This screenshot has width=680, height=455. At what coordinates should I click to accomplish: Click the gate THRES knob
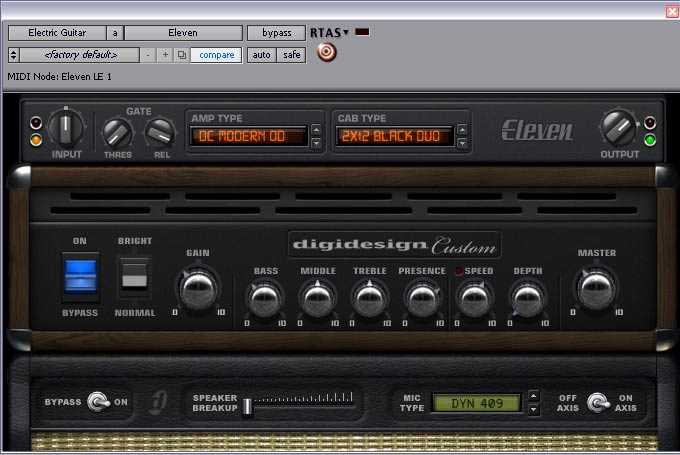[118, 134]
